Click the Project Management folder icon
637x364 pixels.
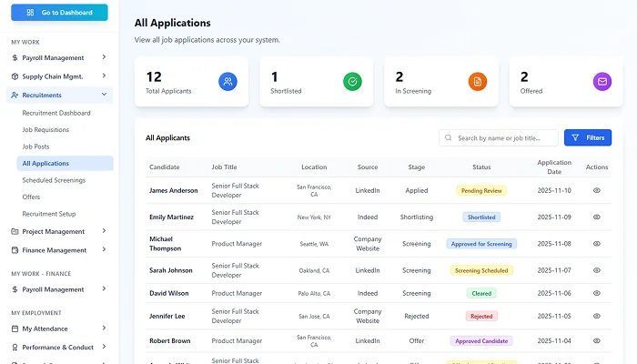(x=15, y=231)
